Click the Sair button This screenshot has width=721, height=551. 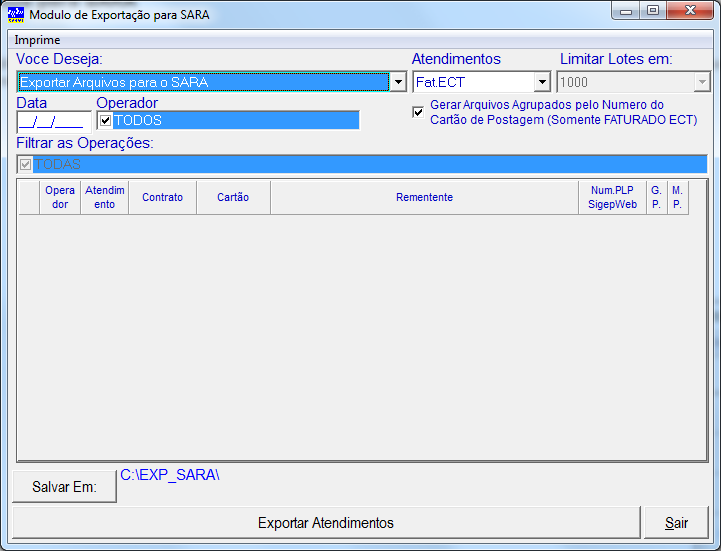[x=676, y=523]
